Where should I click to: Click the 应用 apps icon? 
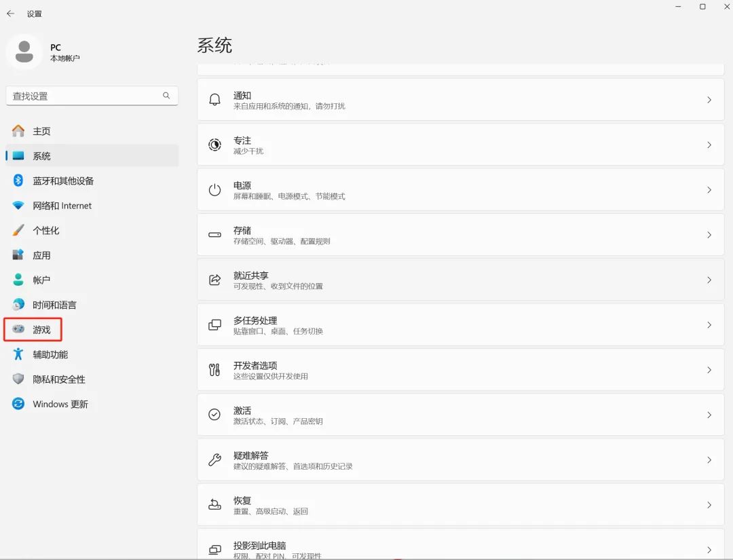click(18, 255)
